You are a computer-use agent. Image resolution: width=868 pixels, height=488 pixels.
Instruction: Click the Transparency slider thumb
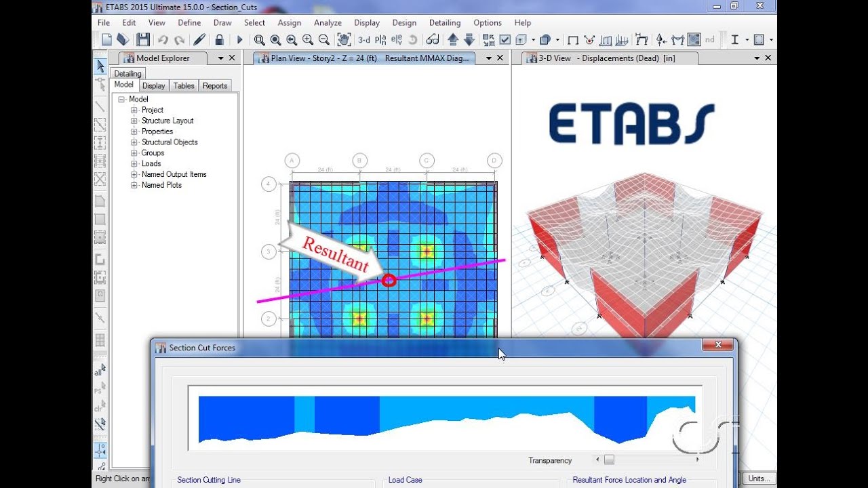click(x=609, y=460)
